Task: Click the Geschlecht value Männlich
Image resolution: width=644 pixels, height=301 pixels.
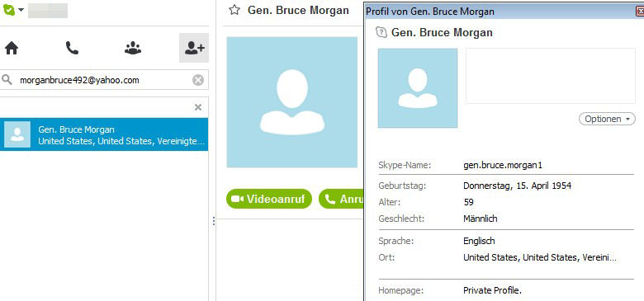Action: (x=481, y=219)
